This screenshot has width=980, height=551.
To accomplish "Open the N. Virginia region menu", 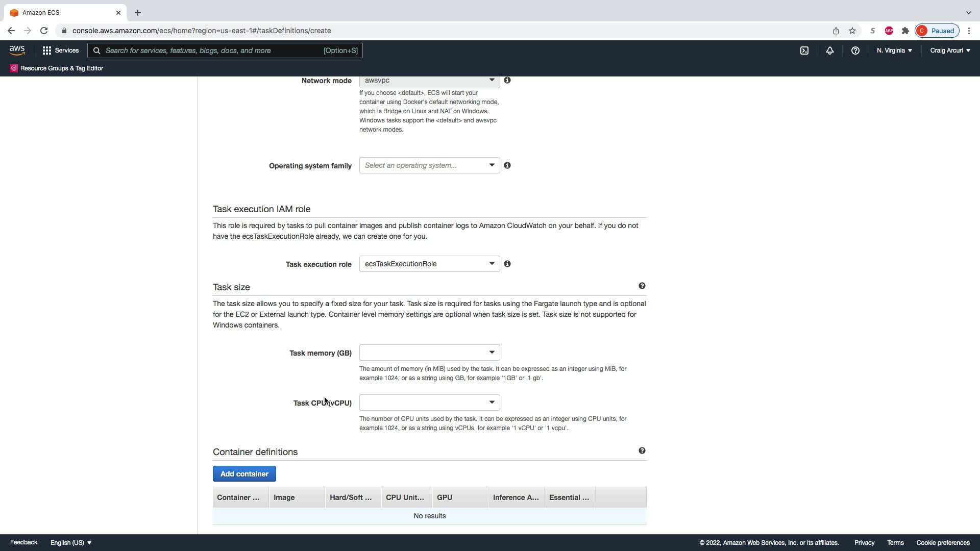I will point(894,51).
